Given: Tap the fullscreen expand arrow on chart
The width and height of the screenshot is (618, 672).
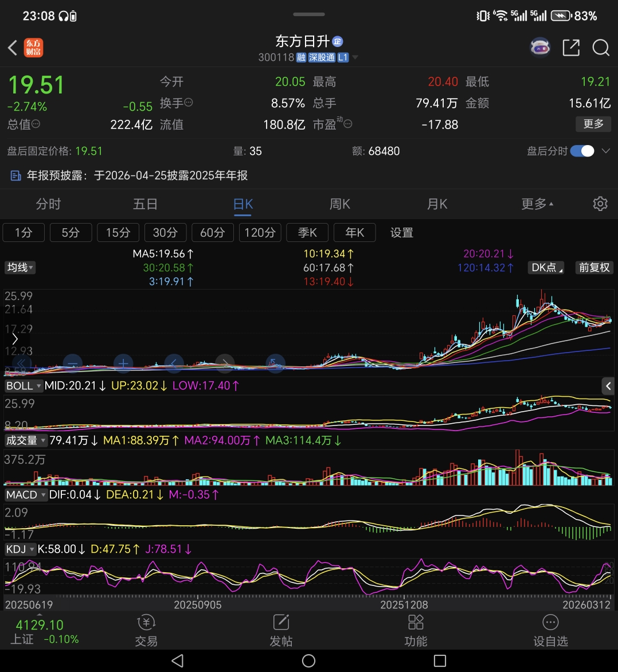Looking at the screenshot, I should [275, 364].
